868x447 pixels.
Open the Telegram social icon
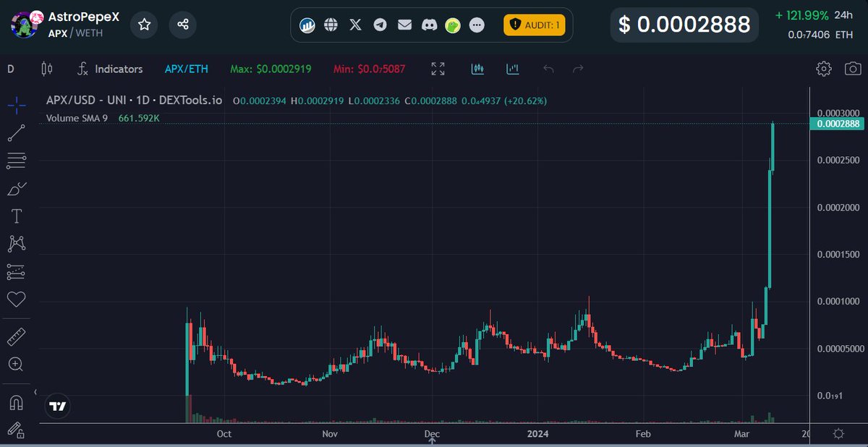pos(380,25)
